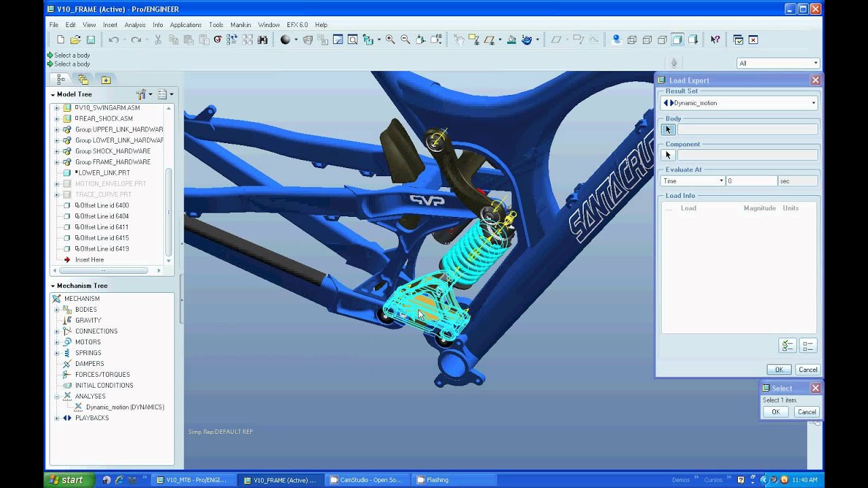This screenshot has height=488, width=868.
Task: Click the Body selection arrow button
Action: pyautogui.click(x=668, y=129)
